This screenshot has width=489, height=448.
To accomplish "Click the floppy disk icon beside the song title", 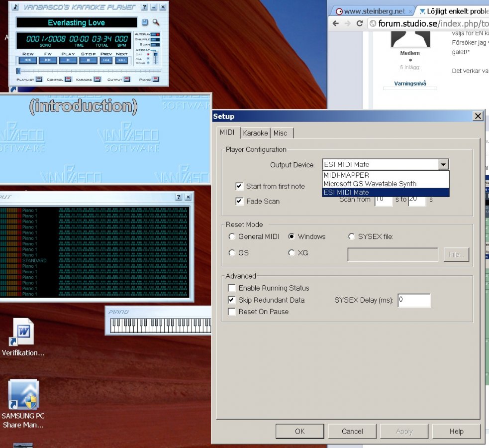I will (x=145, y=22).
